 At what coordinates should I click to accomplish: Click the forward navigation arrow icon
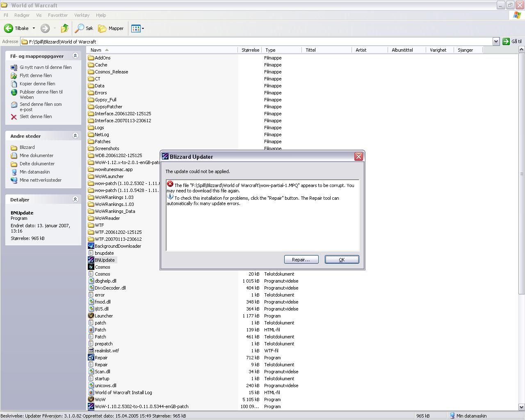(x=45, y=28)
